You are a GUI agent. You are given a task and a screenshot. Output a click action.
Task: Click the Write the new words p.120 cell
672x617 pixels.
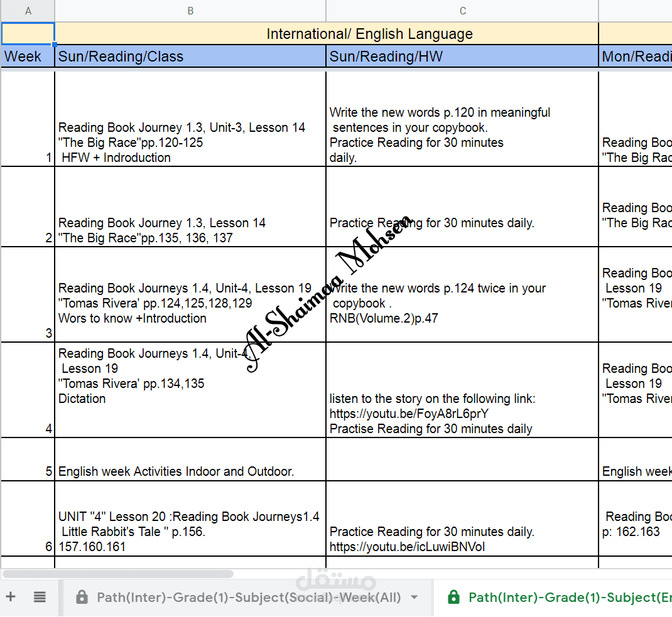[462, 119]
